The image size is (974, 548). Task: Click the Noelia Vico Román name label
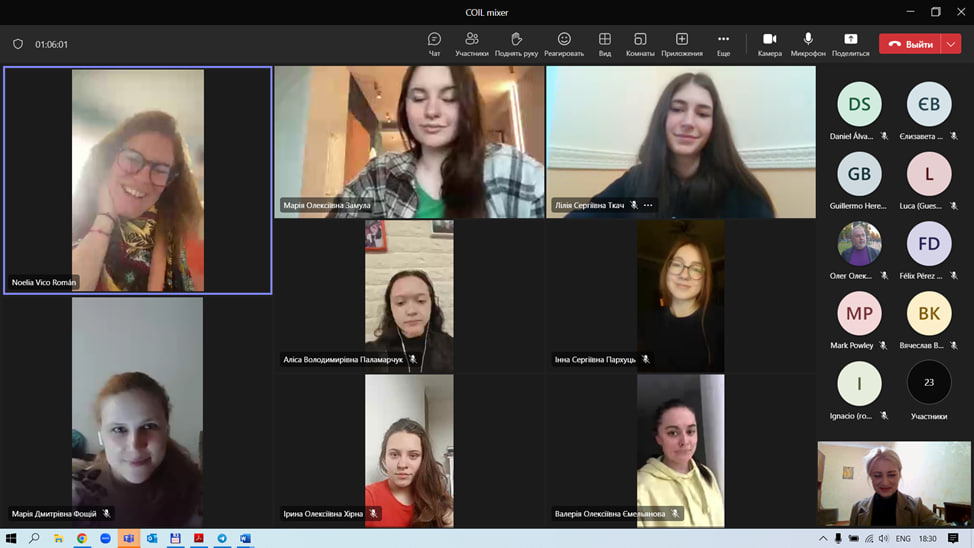43,282
